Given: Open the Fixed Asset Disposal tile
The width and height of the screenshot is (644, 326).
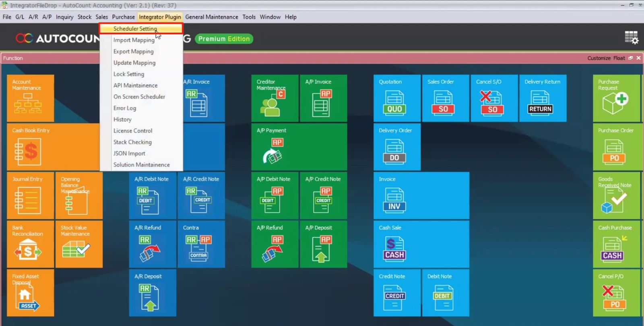Looking at the screenshot, I should coord(30,293).
